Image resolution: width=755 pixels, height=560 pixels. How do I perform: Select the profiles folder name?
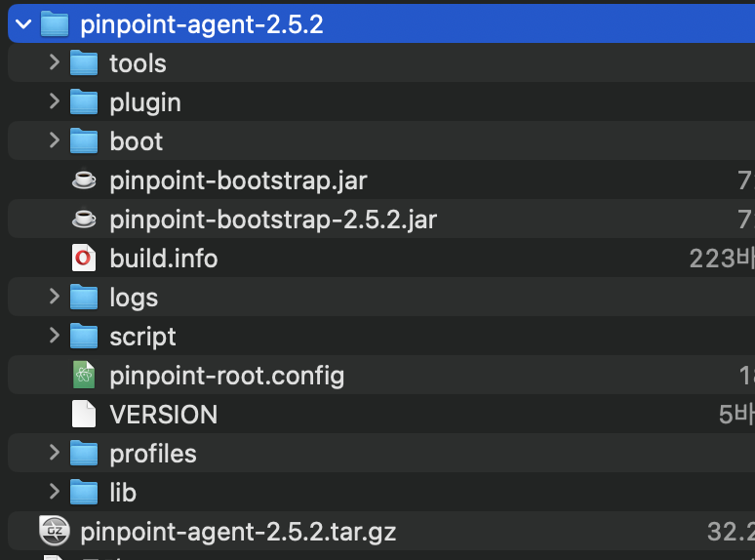click(x=153, y=455)
